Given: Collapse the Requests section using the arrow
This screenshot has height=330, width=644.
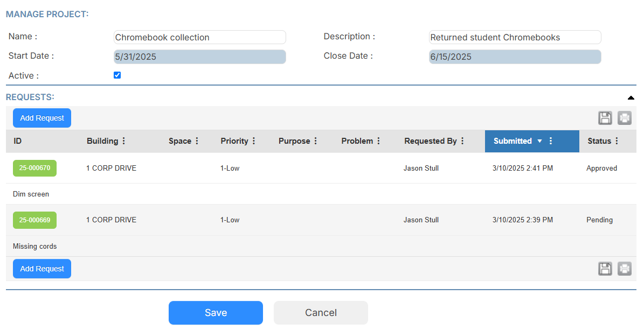Looking at the screenshot, I should pyautogui.click(x=631, y=98).
